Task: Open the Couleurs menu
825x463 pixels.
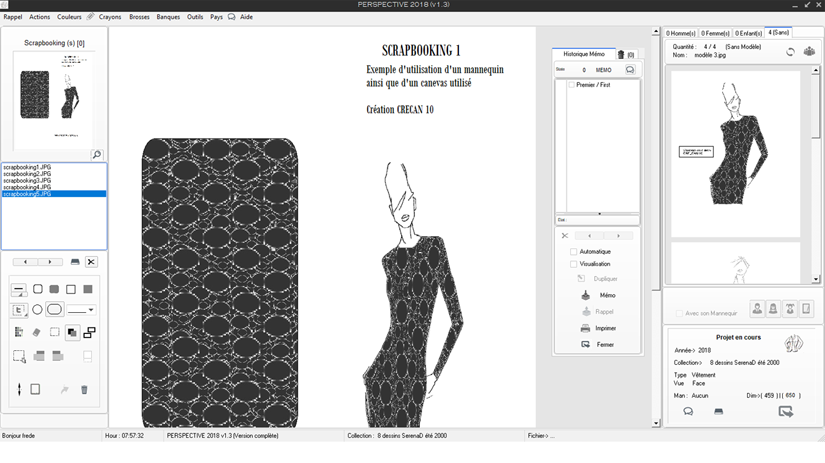Action: (x=70, y=17)
